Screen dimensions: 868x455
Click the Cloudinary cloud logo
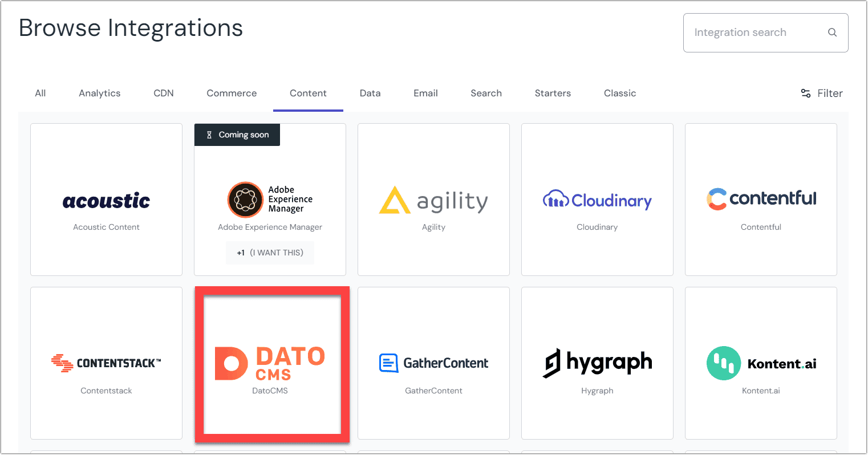[555, 199]
